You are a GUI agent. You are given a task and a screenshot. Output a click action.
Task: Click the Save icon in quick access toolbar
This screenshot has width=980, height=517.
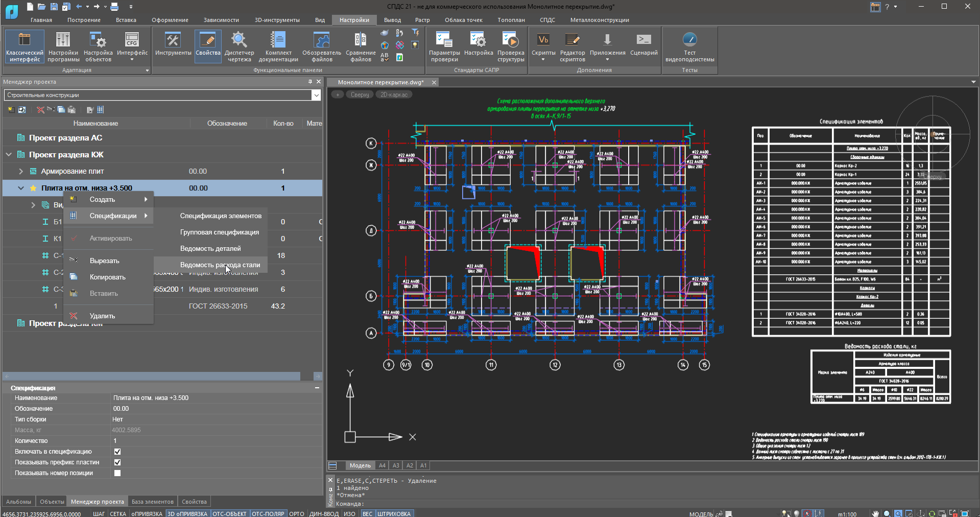click(54, 7)
